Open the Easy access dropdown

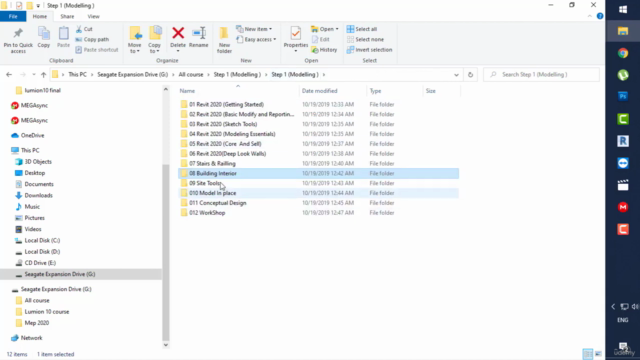[256, 39]
